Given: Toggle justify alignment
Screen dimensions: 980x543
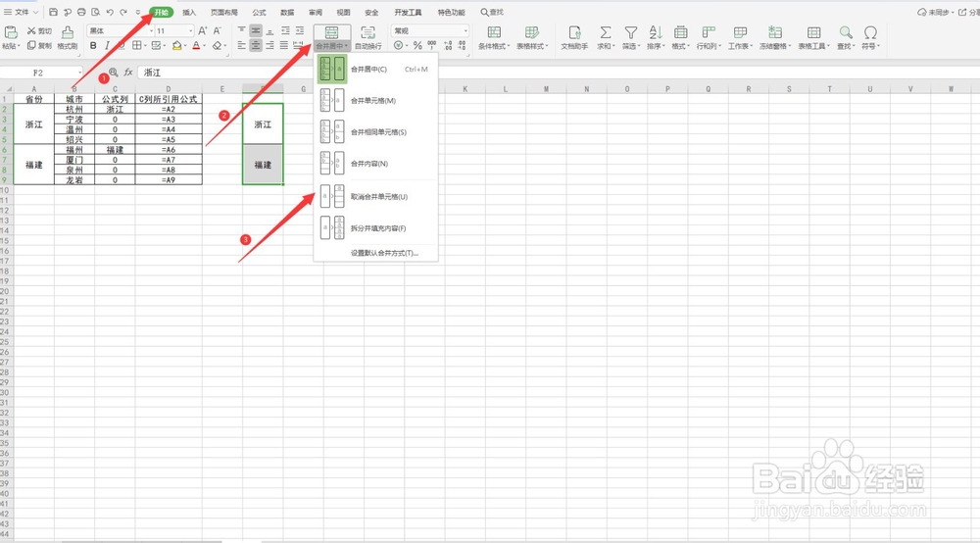Looking at the screenshot, I should (284, 46).
